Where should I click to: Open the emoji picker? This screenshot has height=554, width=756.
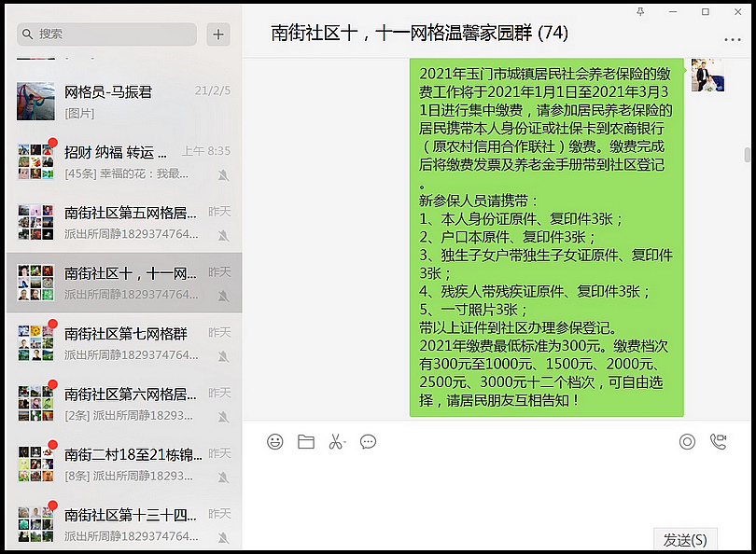(x=275, y=441)
